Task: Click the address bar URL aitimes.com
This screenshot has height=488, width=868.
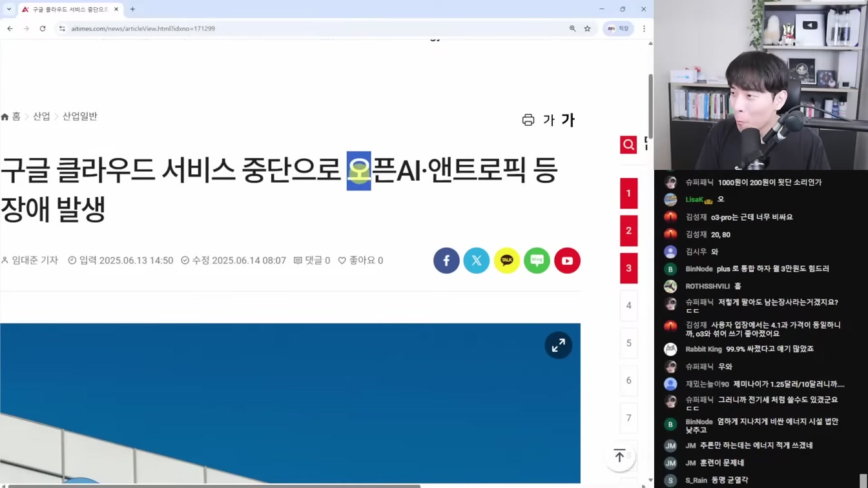Action: pos(143,28)
